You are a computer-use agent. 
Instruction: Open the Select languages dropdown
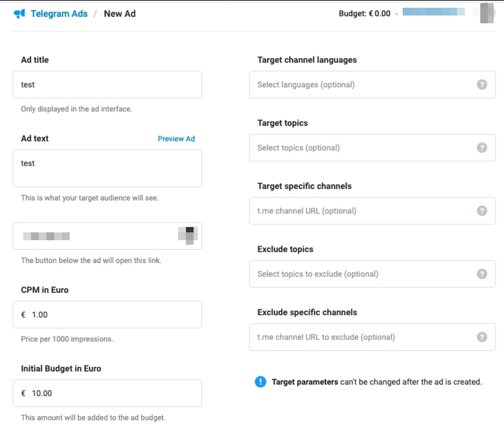363,85
